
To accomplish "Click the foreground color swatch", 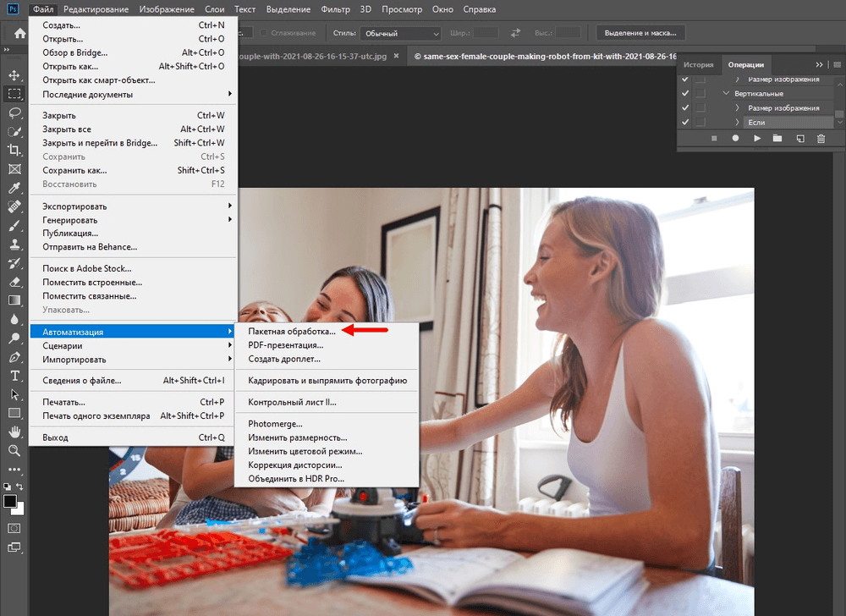I will pos(9,501).
